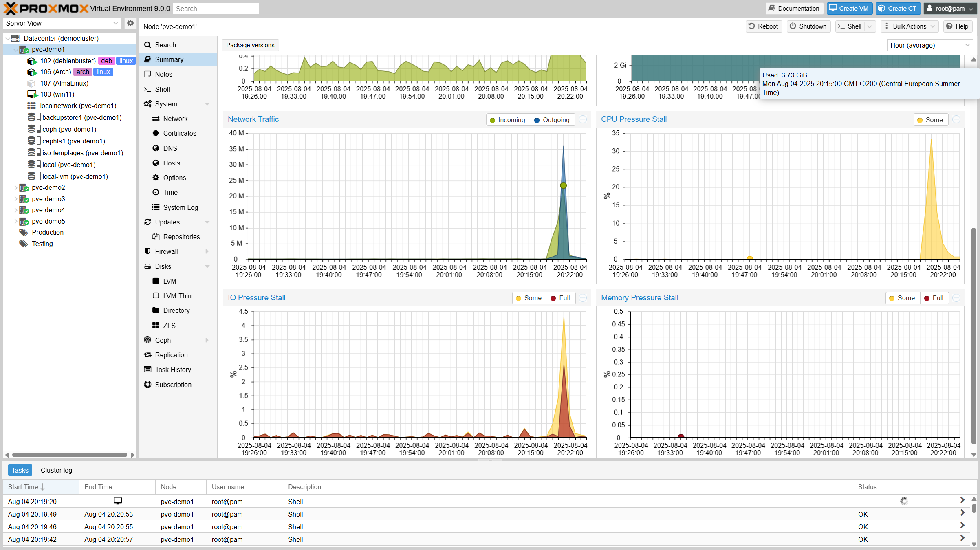View the Task History

[x=172, y=369]
